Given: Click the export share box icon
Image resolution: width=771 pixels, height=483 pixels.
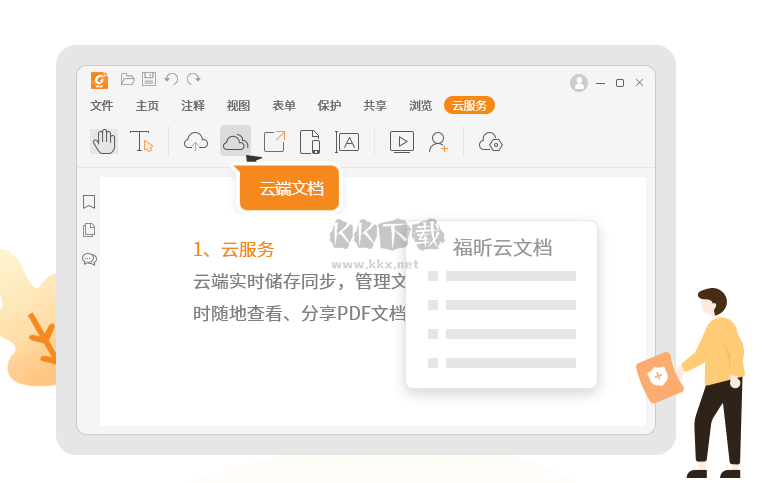Looking at the screenshot, I should [x=274, y=142].
